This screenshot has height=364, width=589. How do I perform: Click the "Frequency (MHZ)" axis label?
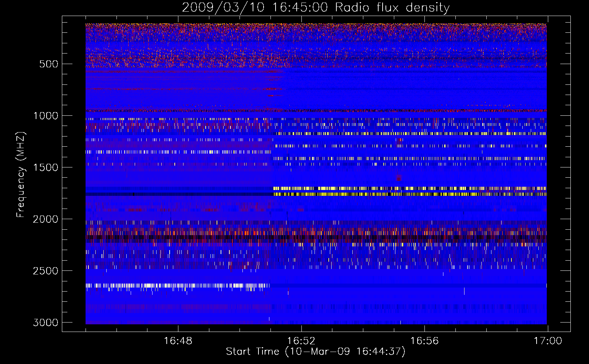[x=21, y=175]
